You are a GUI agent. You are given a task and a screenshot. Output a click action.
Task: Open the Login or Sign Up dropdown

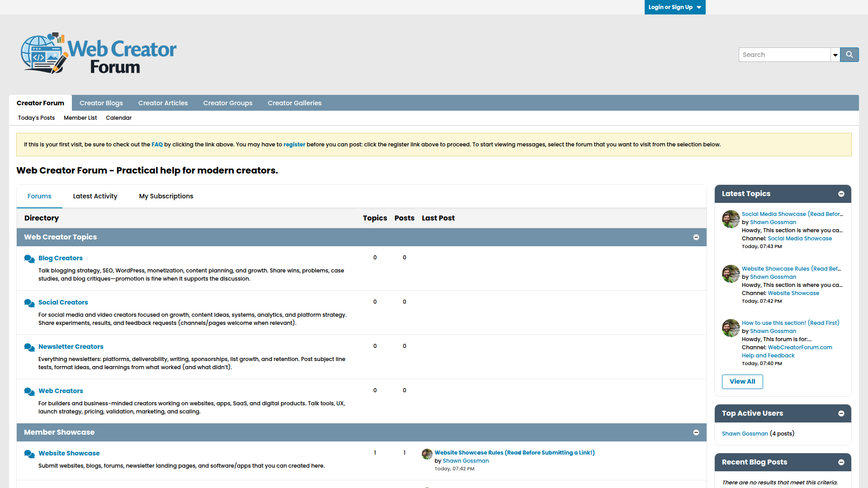pyautogui.click(x=675, y=7)
